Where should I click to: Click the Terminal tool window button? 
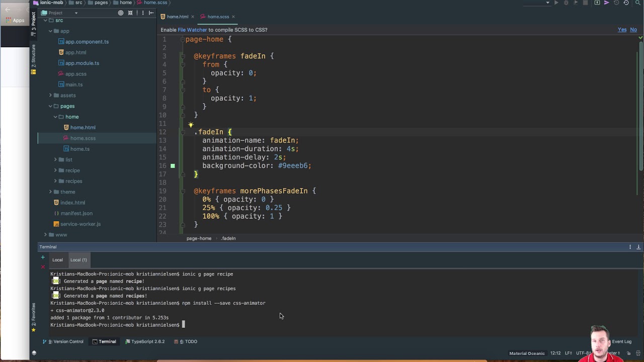point(104,341)
